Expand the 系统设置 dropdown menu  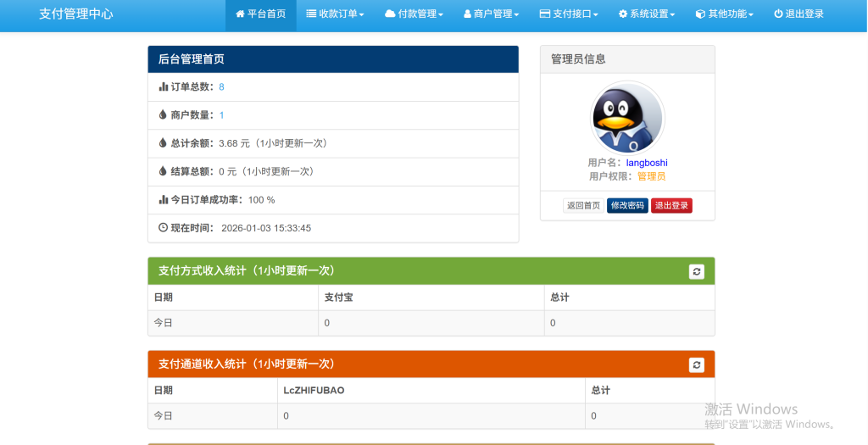pyautogui.click(x=647, y=14)
